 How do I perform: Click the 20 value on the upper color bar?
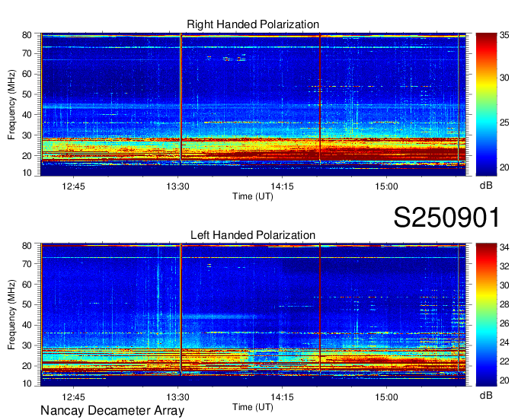click(504, 167)
